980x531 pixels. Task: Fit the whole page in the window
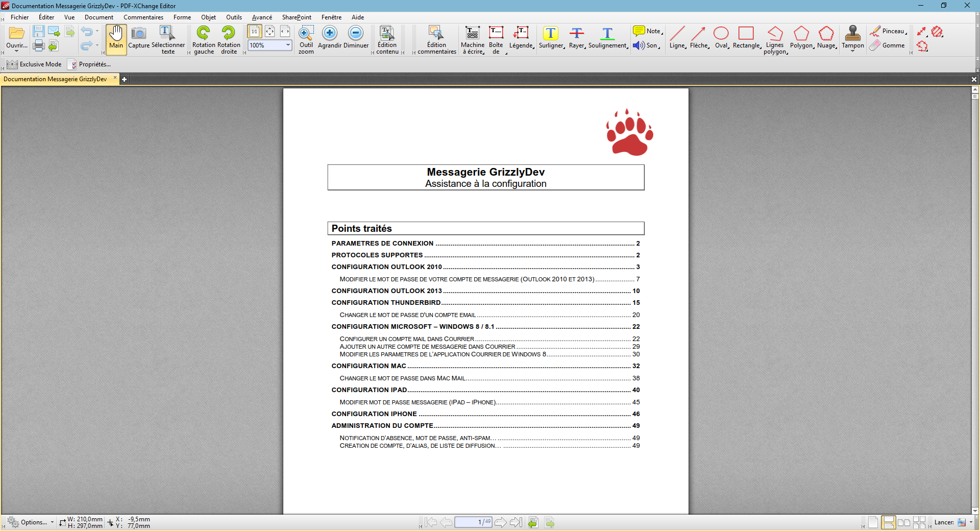pyautogui.click(x=269, y=32)
